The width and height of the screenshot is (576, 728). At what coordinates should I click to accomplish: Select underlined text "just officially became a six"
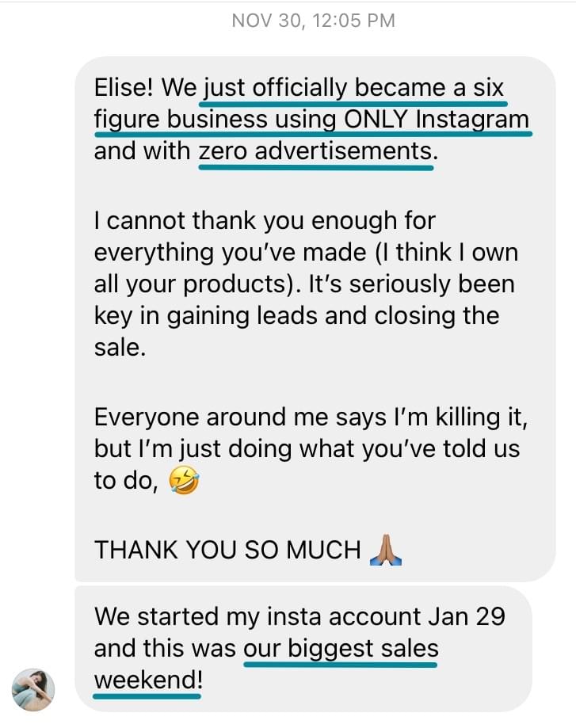coord(353,88)
